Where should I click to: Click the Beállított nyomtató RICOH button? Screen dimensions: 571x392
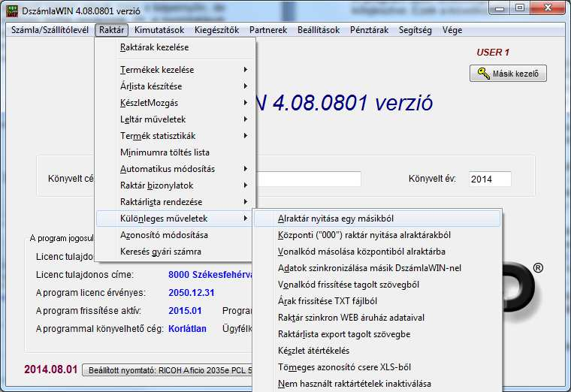(x=168, y=370)
